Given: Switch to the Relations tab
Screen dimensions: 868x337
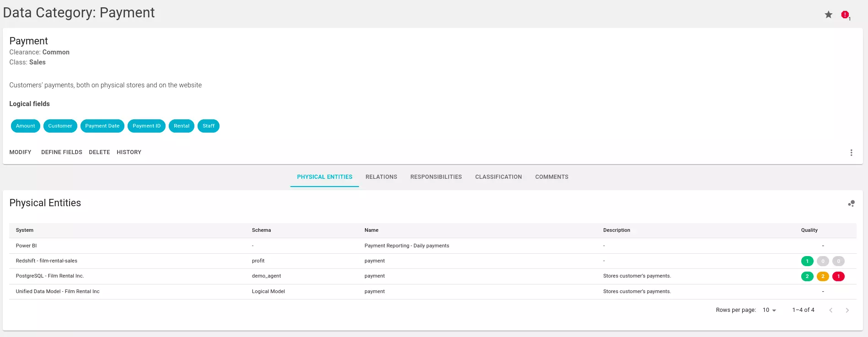Looking at the screenshot, I should point(381,177).
